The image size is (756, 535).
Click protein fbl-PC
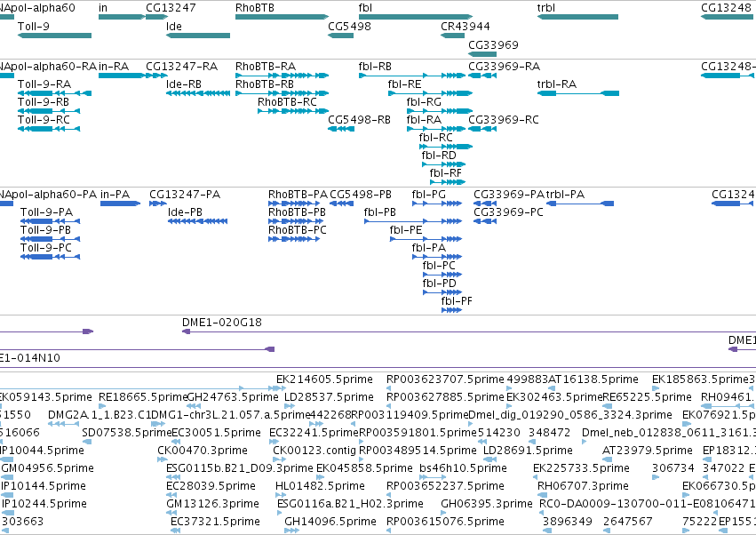(x=442, y=275)
